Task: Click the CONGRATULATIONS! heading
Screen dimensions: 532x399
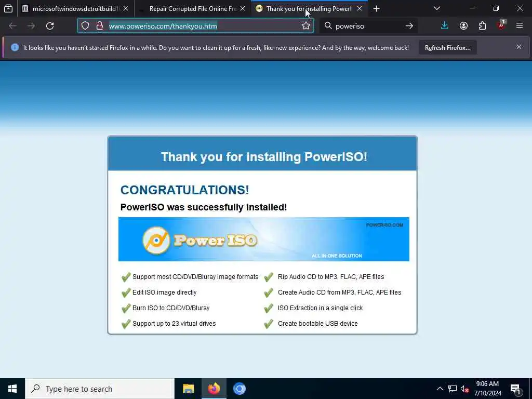Action: (x=184, y=190)
